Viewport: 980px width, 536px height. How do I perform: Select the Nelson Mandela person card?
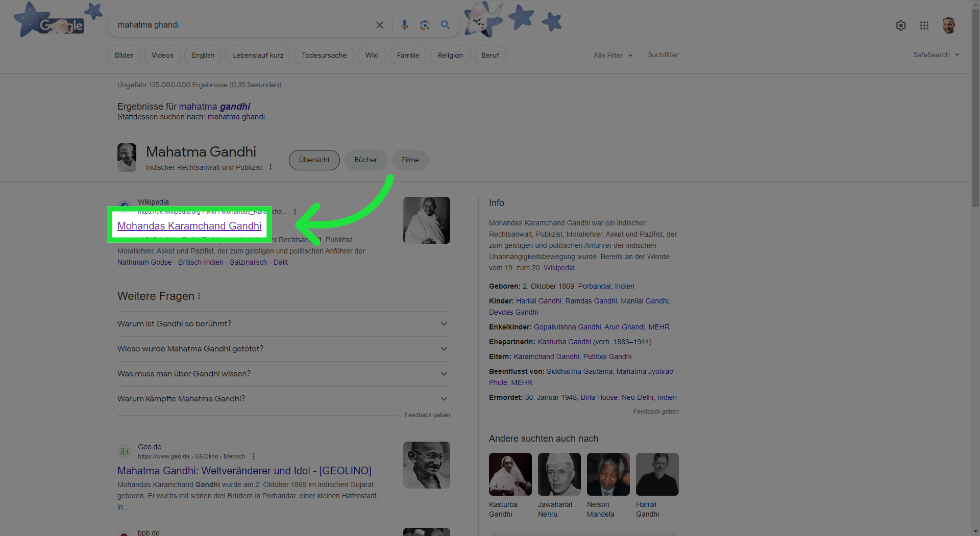[x=608, y=486]
